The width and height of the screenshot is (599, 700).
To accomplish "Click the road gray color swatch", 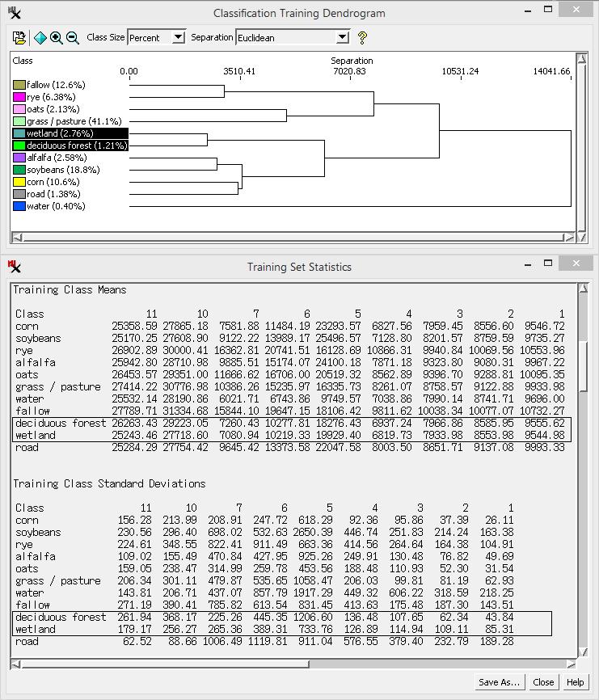I will [x=19, y=194].
